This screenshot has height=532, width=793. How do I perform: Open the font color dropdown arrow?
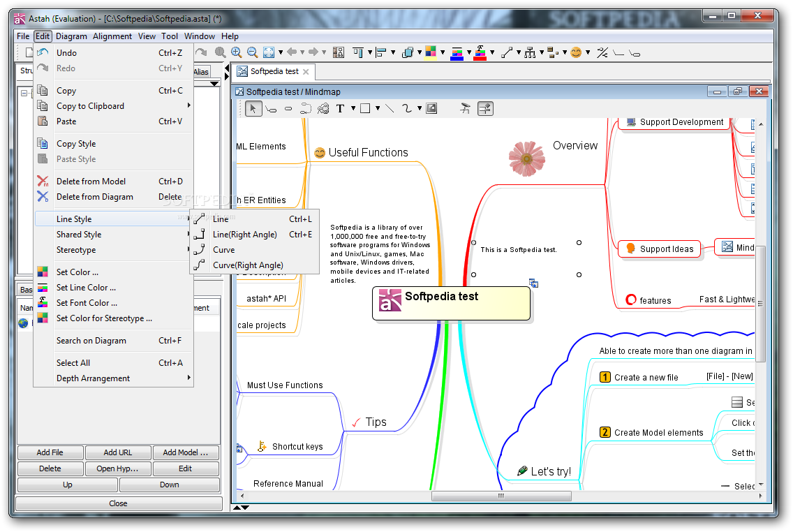[491, 52]
